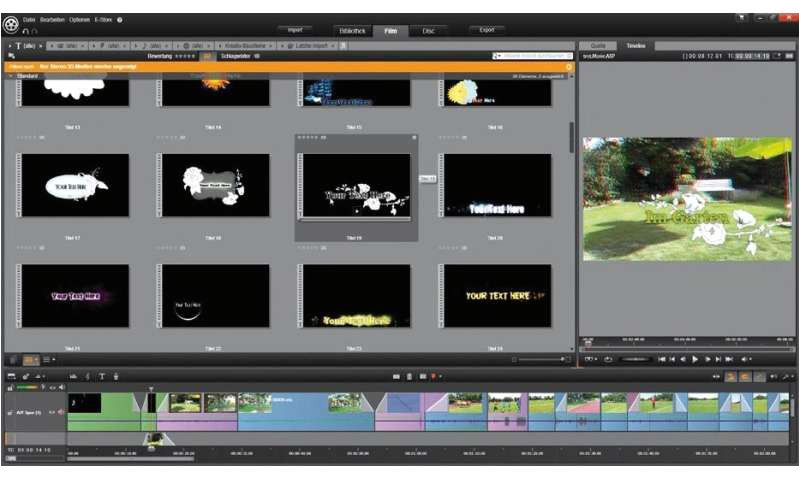
Task: Click the help question mark icon
Action: tap(120, 19)
